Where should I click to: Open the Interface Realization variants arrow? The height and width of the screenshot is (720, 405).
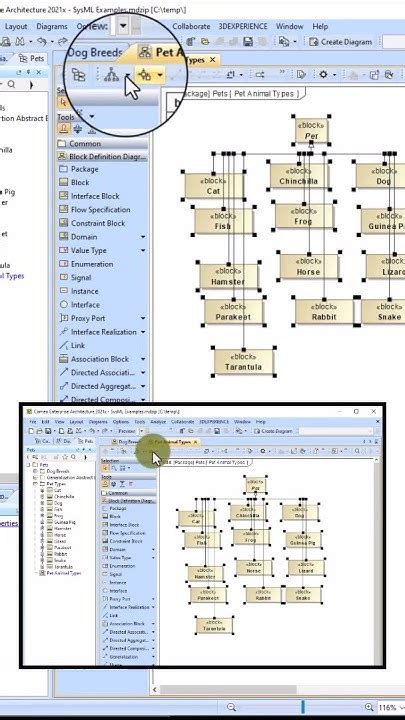[x=143, y=332]
